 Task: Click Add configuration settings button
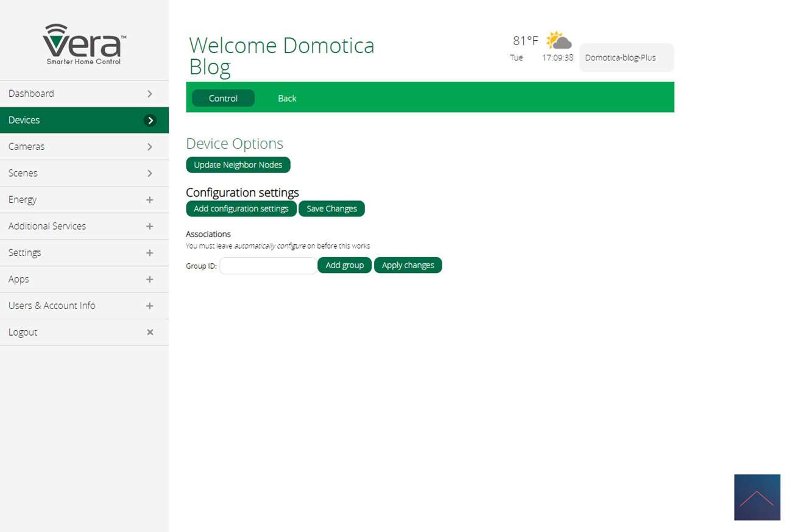click(241, 208)
